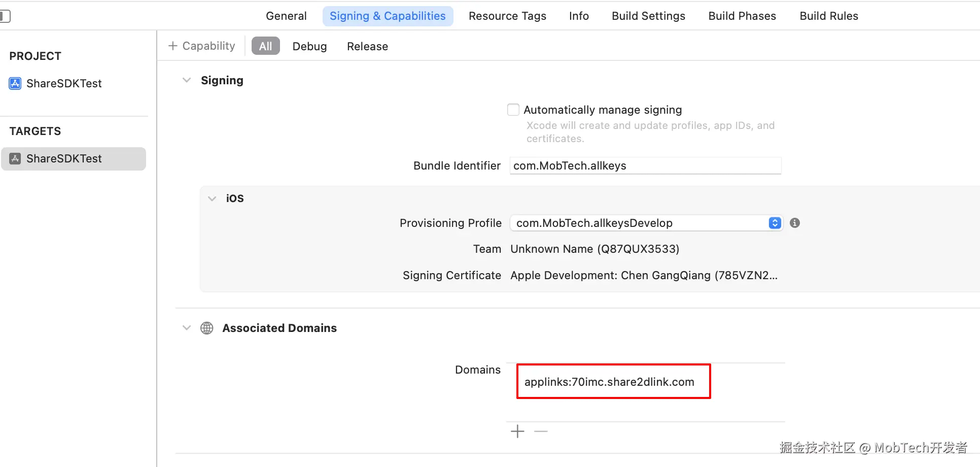This screenshot has height=467, width=980.
Task: Click the Provisioning Profile info icon
Action: point(795,223)
